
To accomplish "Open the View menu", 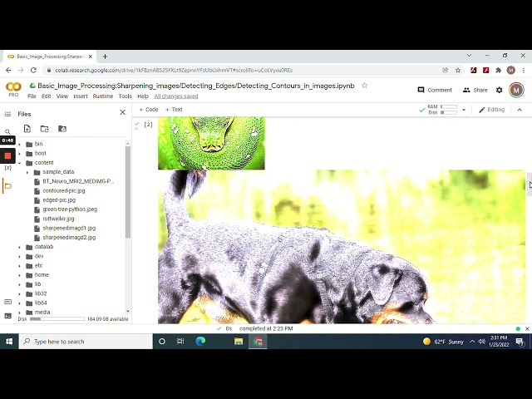I will tap(62, 96).
